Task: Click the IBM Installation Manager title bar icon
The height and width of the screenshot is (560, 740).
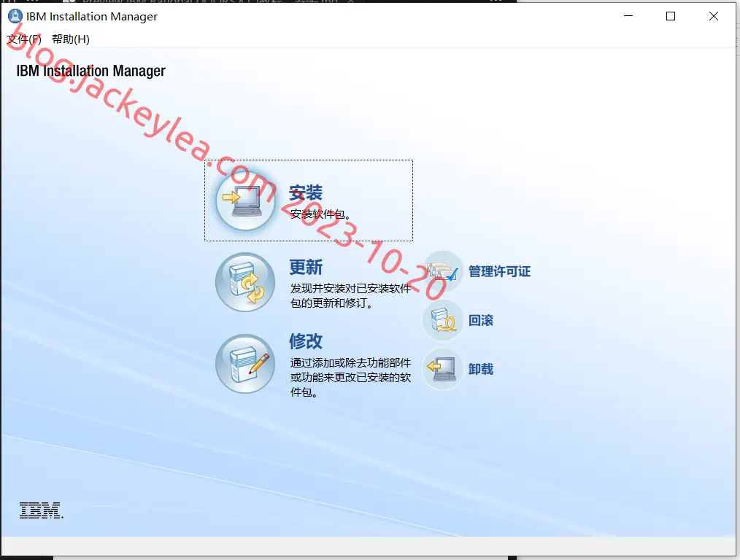Action: pos(15,16)
